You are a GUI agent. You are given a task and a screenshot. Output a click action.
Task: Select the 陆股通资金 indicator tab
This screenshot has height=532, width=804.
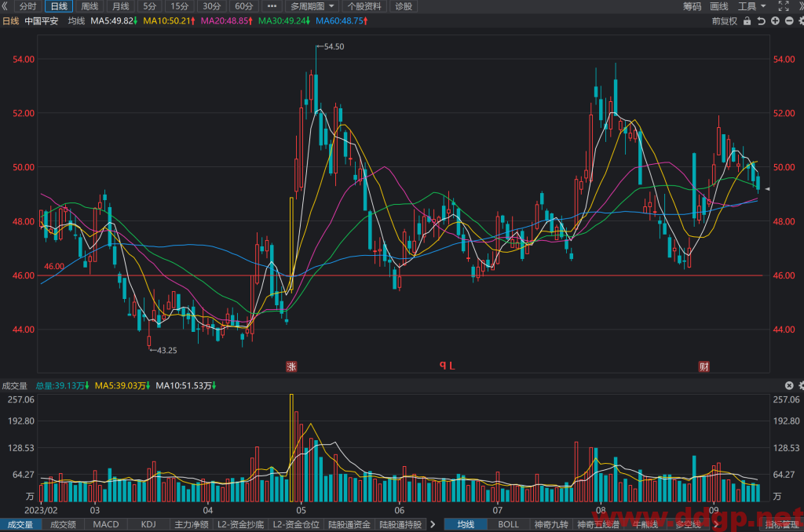click(349, 524)
